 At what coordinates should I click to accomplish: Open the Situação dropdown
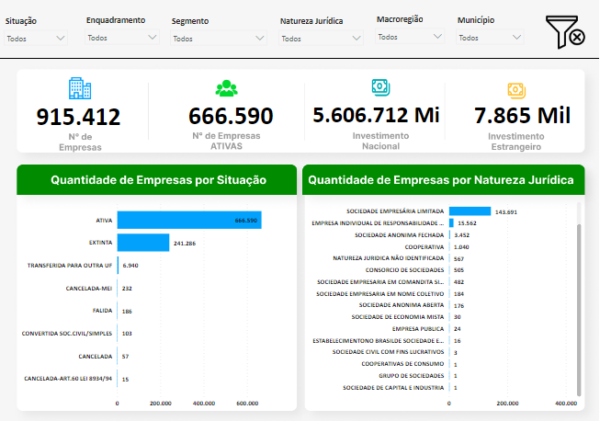36,38
